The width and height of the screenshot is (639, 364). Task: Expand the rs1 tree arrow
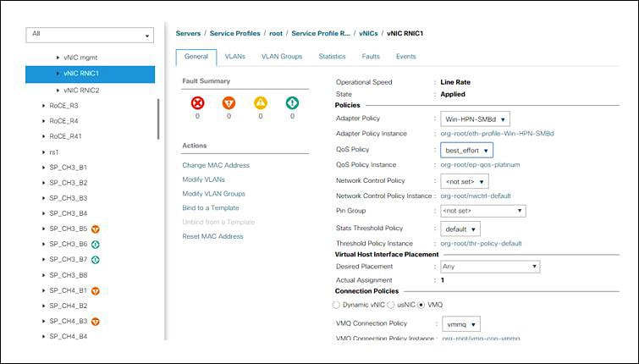(44, 152)
